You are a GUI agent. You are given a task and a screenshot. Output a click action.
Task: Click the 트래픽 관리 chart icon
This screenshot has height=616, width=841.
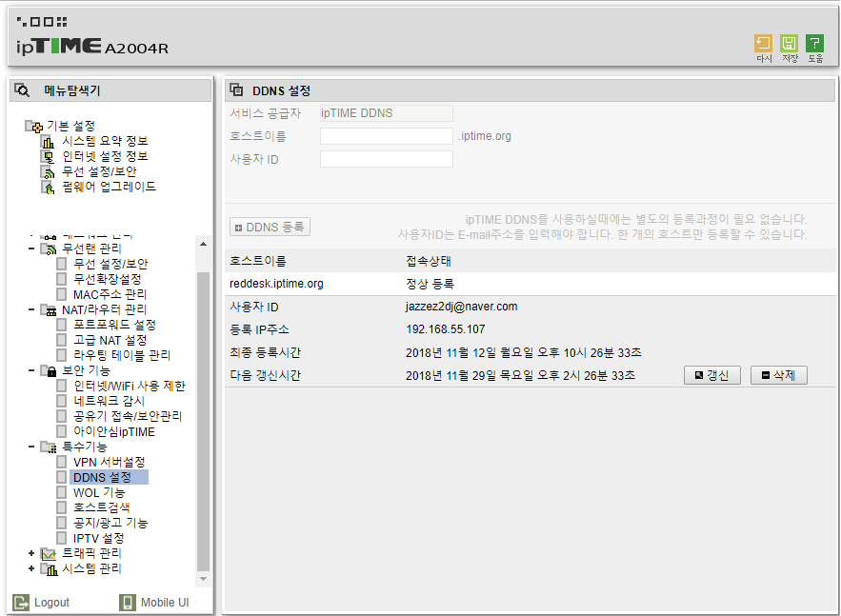point(49,554)
